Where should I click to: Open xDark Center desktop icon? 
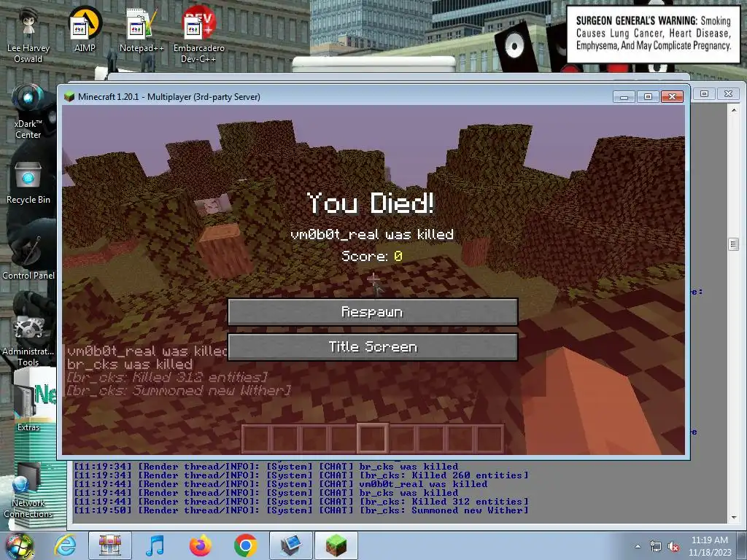click(x=28, y=112)
